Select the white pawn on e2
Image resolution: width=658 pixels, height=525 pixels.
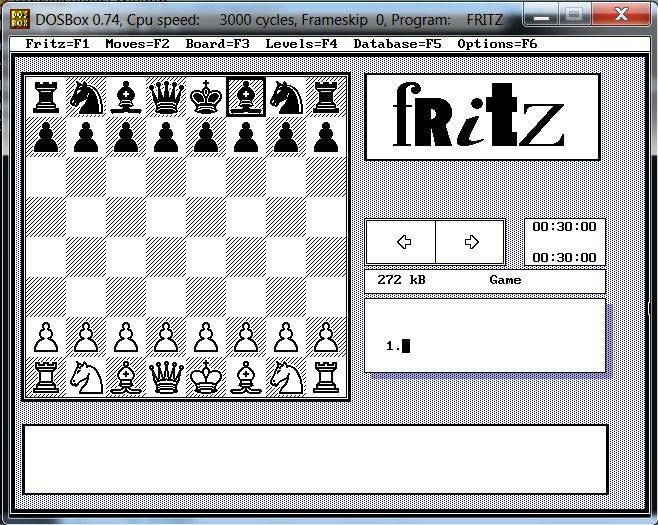206,337
